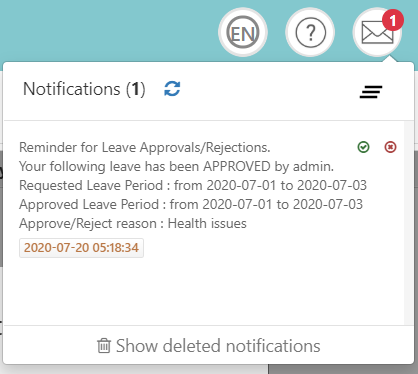Click the notification list vertical scrollbar
Image resolution: width=418 pixels, height=374 pixels.
409,223
